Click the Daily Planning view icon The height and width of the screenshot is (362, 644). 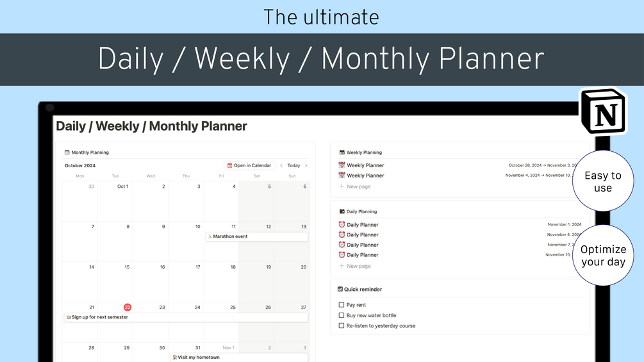pyautogui.click(x=342, y=211)
